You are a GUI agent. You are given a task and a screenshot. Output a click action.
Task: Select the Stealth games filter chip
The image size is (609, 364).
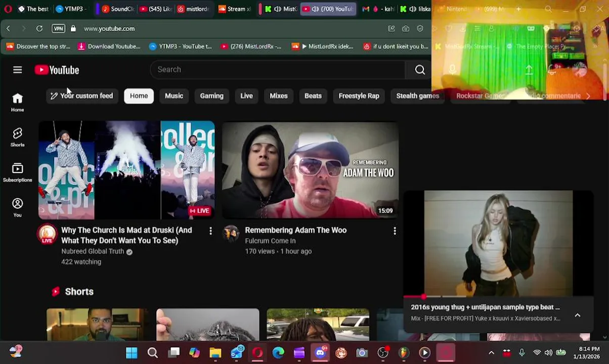point(417,96)
